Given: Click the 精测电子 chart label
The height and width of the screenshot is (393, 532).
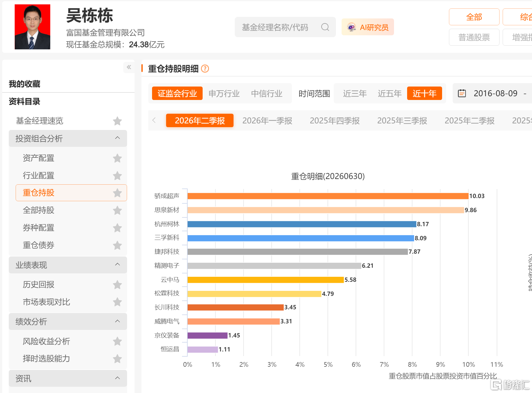Looking at the screenshot, I should coord(167,266).
